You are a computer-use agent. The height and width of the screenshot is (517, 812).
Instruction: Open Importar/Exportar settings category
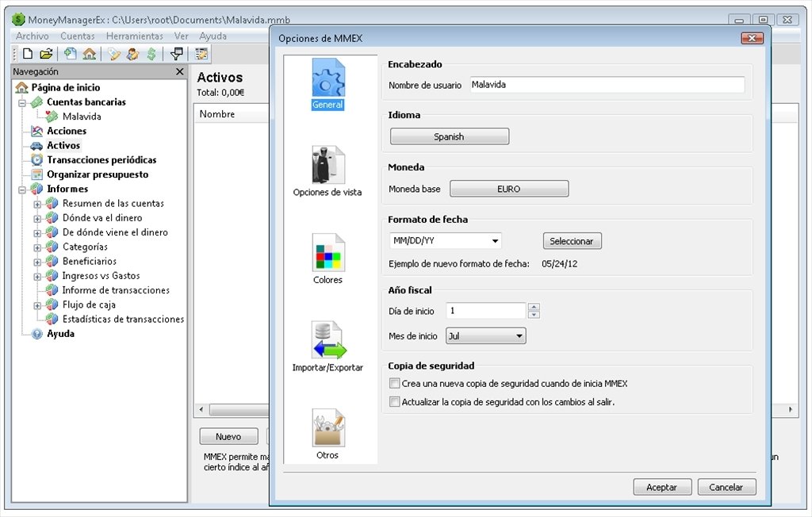pyautogui.click(x=327, y=346)
